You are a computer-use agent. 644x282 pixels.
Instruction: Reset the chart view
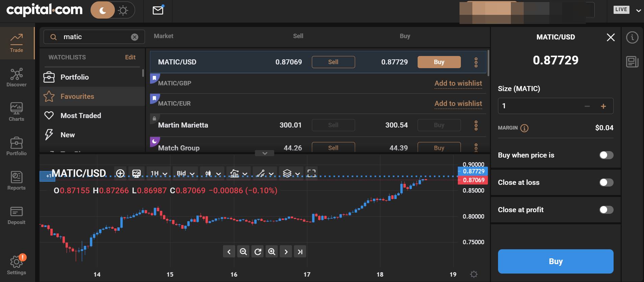tap(257, 252)
